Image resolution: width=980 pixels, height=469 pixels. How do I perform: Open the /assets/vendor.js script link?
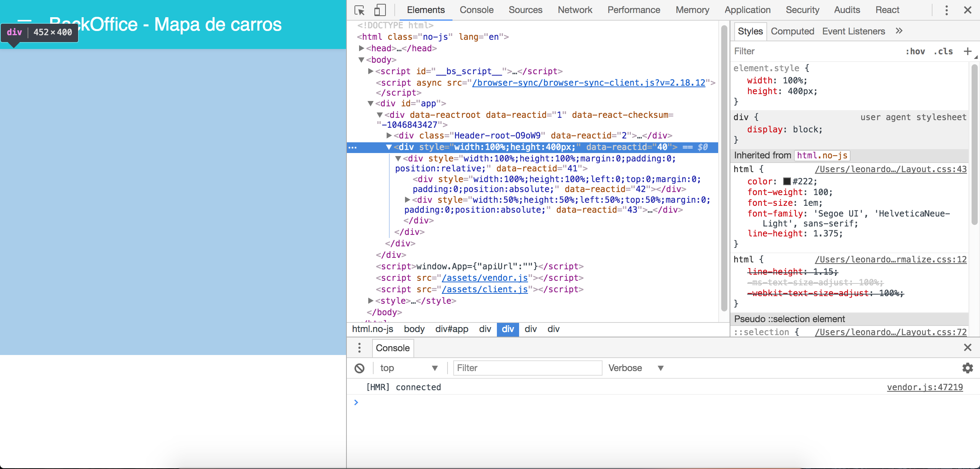coord(485,278)
